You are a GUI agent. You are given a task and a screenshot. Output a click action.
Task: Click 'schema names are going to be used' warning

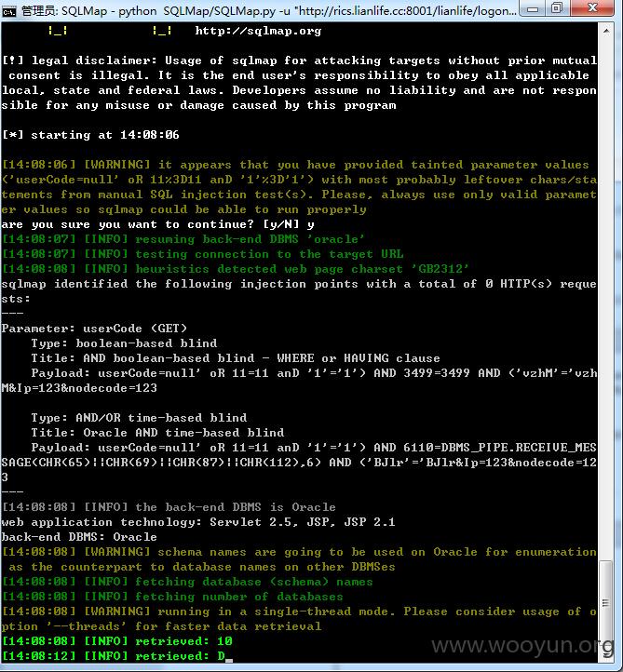tap(299, 552)
